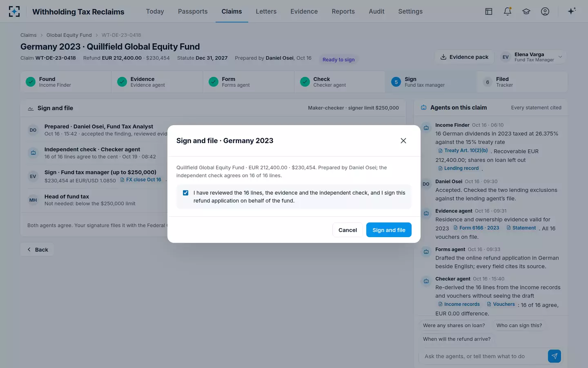Click the Checker agent bot icon in chat
This screenshot has height=368, width=588.
426,281
